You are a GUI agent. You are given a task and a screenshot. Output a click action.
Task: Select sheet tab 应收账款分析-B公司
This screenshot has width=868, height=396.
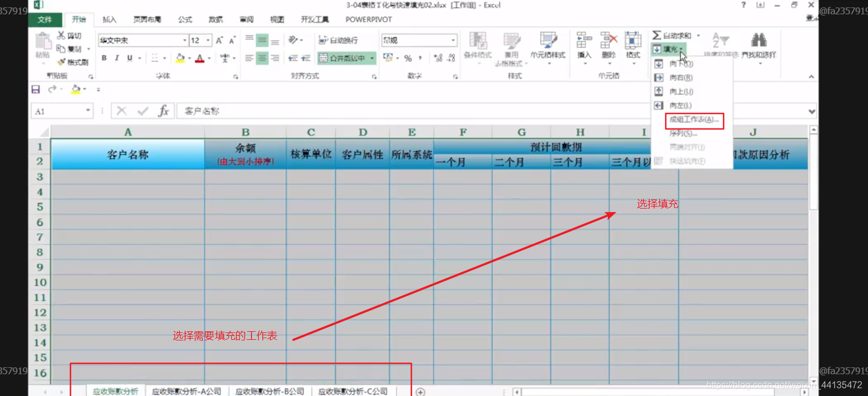[x=270, y=391]
